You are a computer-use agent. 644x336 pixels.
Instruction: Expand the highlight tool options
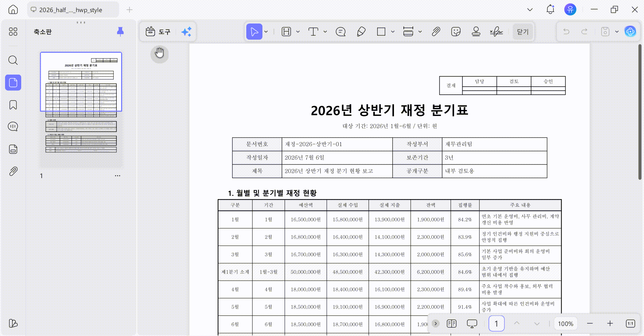point(298,32)
